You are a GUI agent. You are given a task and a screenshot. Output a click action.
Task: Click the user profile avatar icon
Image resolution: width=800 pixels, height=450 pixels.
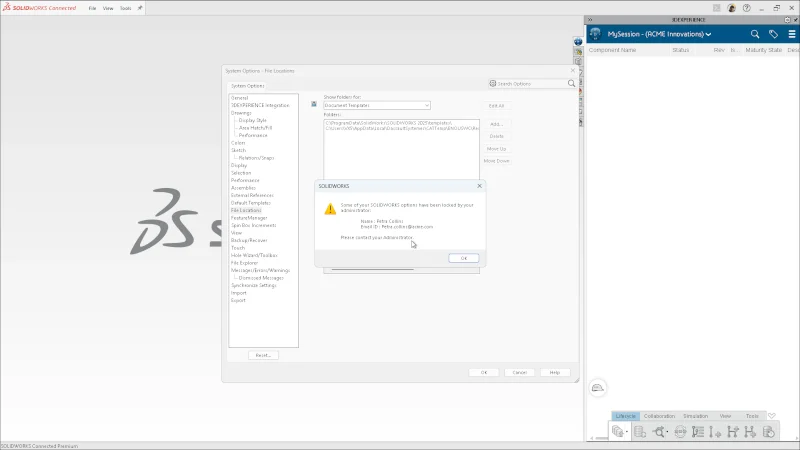coord(731,7)
